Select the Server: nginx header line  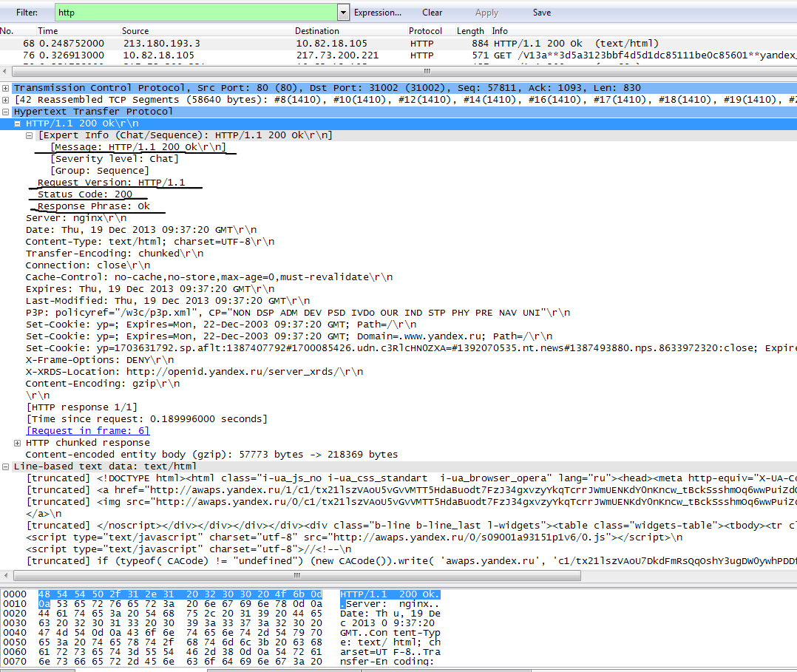76,218
